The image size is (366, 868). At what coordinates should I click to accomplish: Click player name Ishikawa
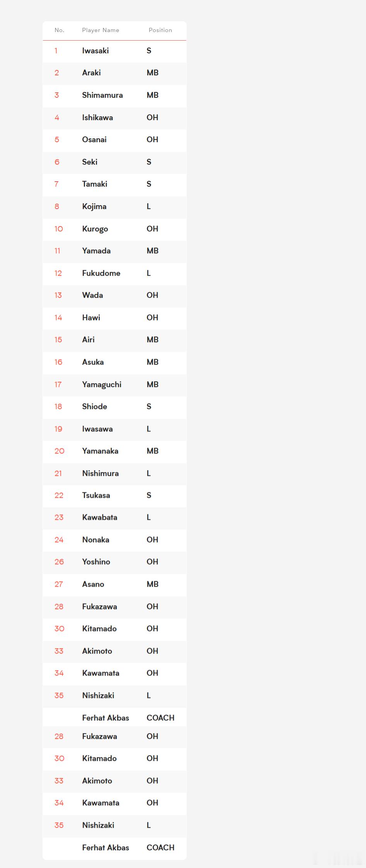97,117
